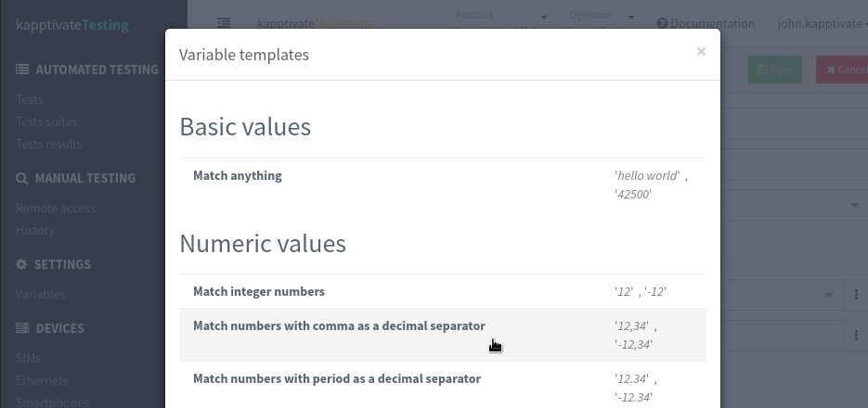Click the sidebar toggle hamburger icon
The width and height of the screenshot is (868, 408).
pos(224,23)
